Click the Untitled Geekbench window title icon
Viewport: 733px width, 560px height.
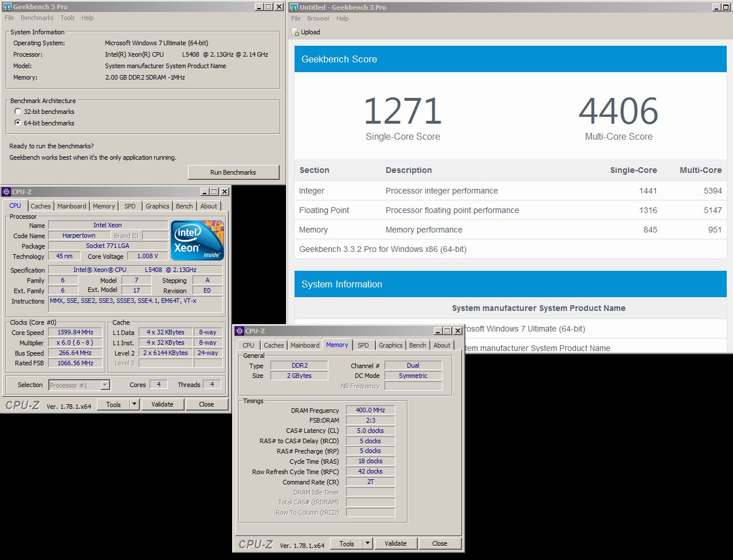pyautogui.click(x=294, y=7)
